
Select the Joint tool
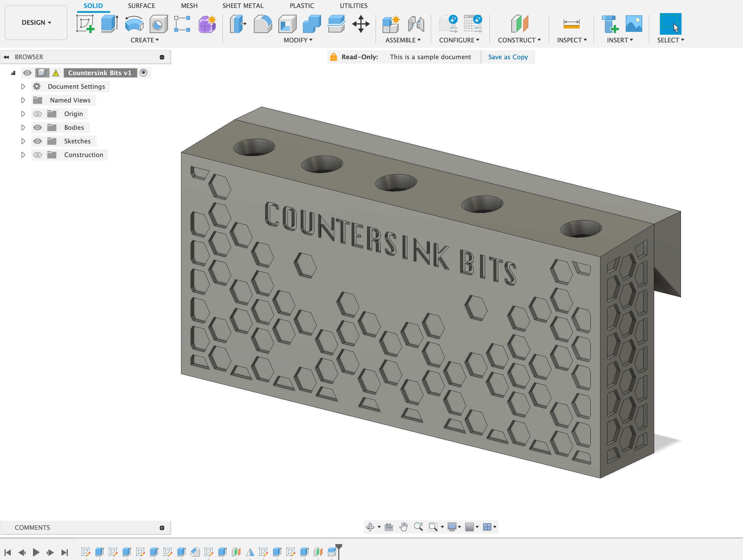coord(416,24)
